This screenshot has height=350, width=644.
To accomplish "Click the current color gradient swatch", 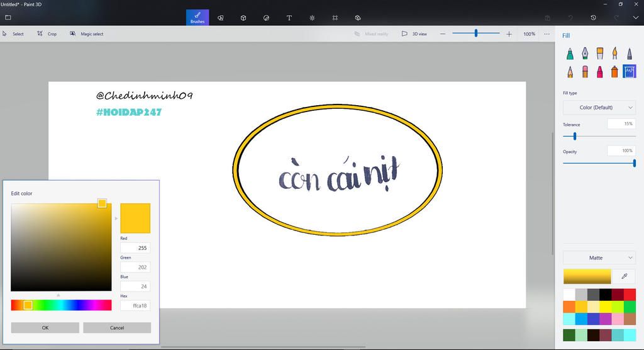I will pos(587,276).
